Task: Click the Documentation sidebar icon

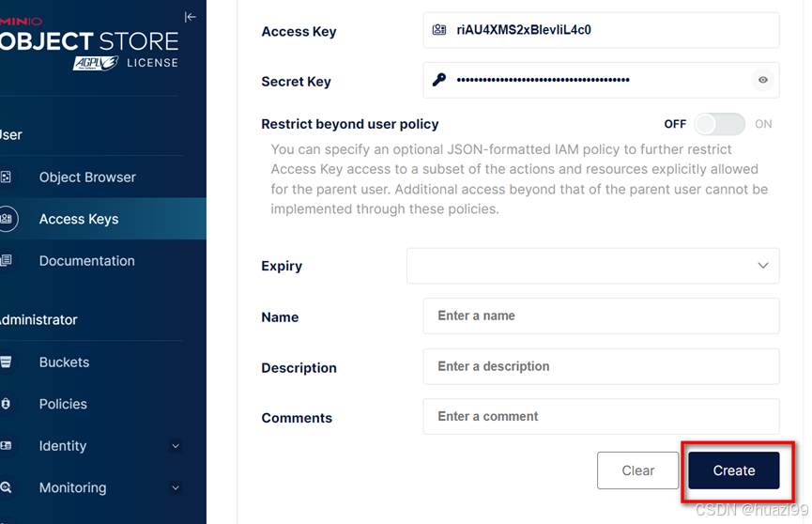Action: tap(7, 261)
